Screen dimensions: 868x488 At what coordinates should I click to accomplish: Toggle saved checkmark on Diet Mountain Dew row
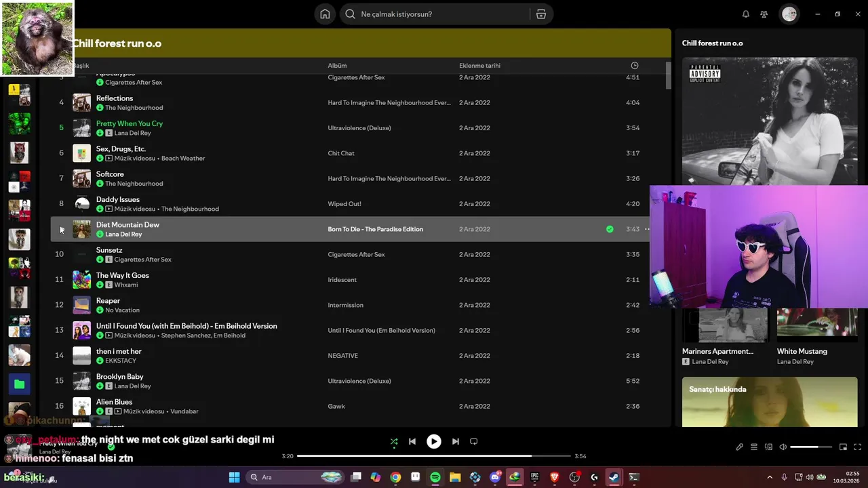(610, 229)
